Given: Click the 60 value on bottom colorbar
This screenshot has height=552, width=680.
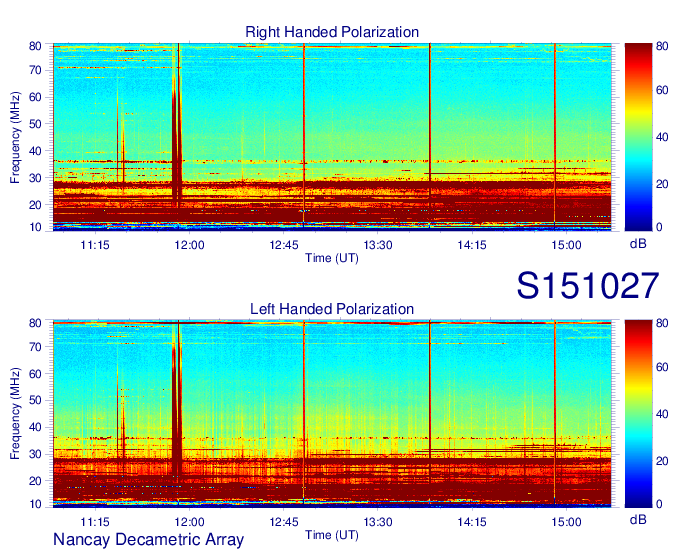Looking at the screenshot, I should point(662,367).
